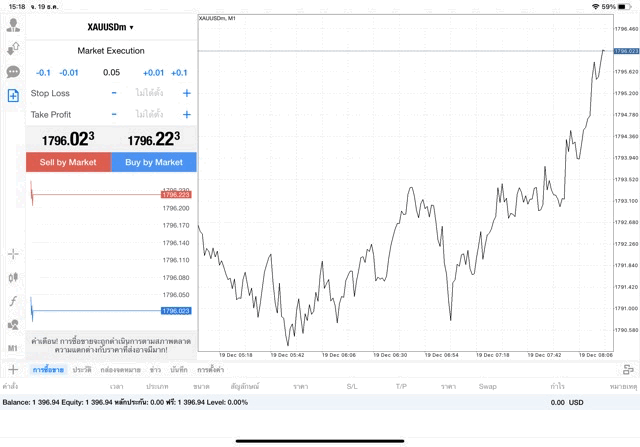Image resolution: width=640 pixels, height=447 pixels.
Task: Open the chat messages icon
Action: tap(13, 72)
